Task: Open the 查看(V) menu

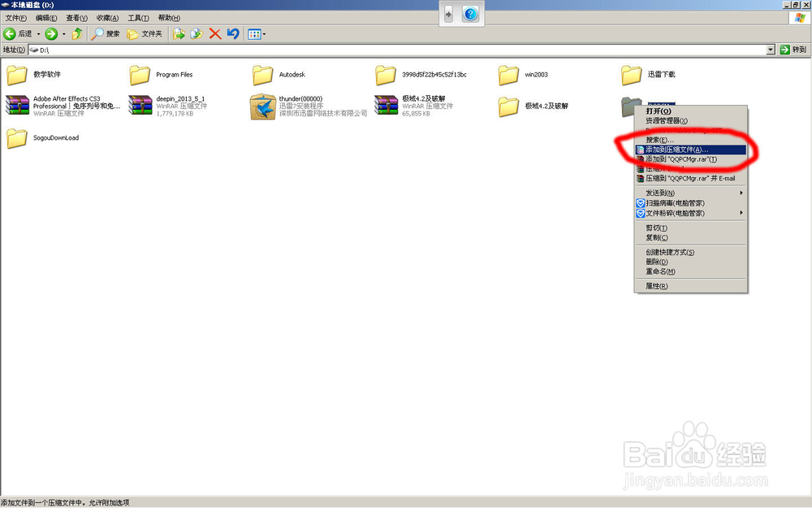Action: pyautogui.click(x=76, y=18)
